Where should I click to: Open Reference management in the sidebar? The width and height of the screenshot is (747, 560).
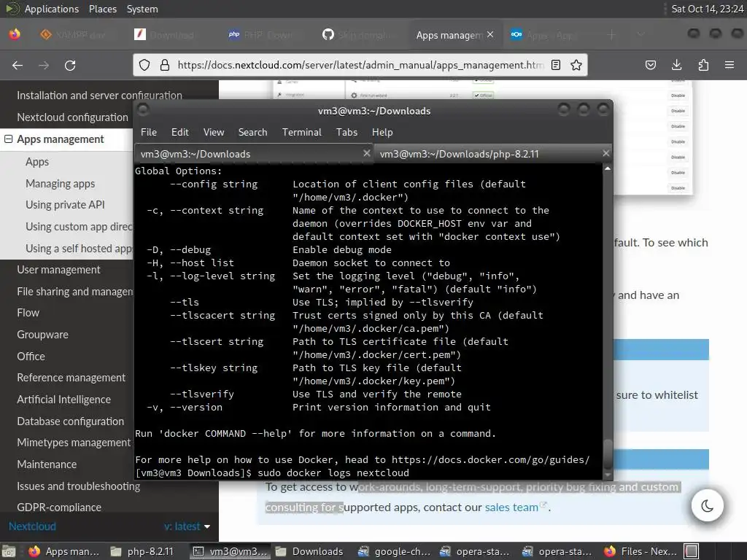click(71, 378)
